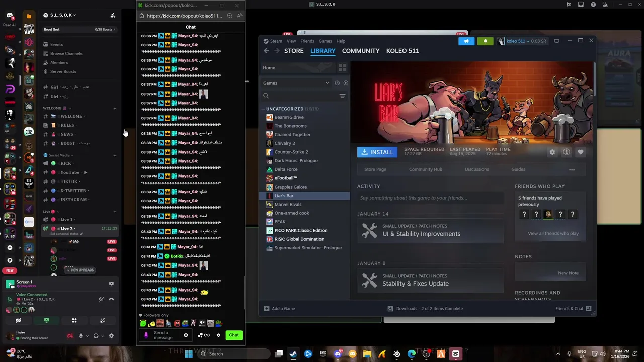
Task: Open Steam notifications bell
Action: pyautogui.click(x=485, y=41)
